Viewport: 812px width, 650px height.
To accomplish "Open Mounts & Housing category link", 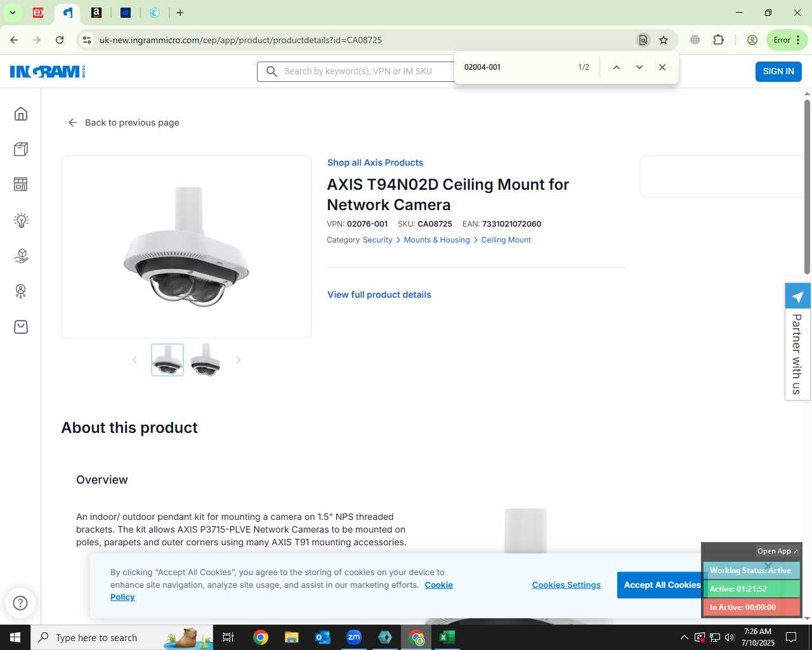I will (437, 240).
